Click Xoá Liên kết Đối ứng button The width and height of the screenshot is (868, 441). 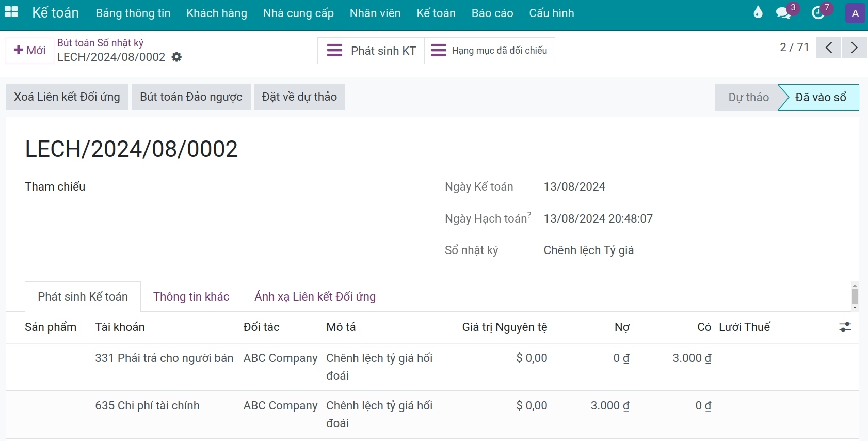(x=67, y=97)
